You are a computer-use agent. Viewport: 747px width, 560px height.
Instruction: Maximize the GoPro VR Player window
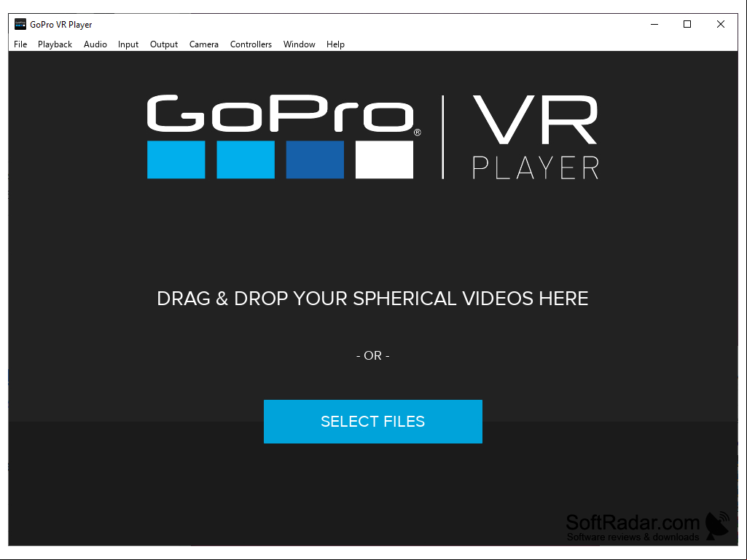pos(687,24)
